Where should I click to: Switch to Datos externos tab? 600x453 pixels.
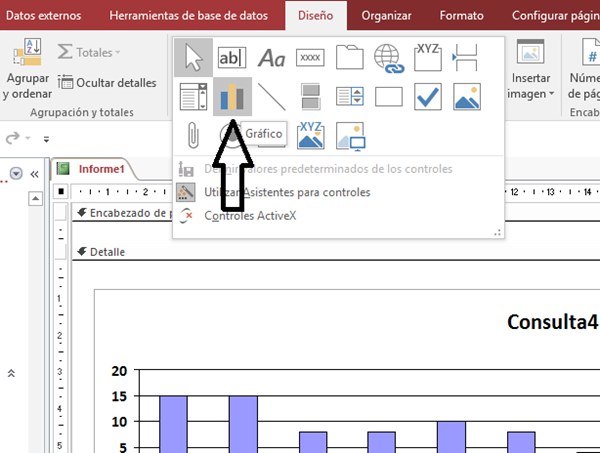tap(43, 15)
